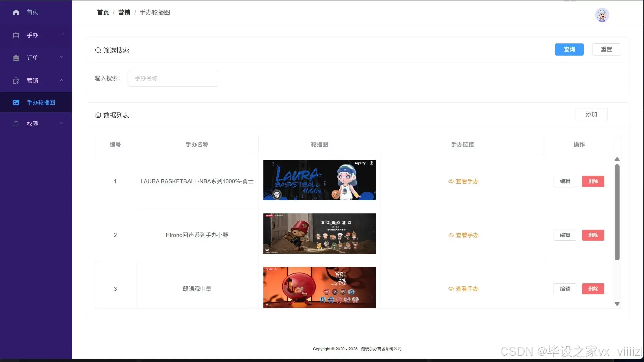The height and width of the screenshot is (362, 644).
Task: Click cell text '邸语观中景'
Action: pyautogui.click(x=197, y=289)
